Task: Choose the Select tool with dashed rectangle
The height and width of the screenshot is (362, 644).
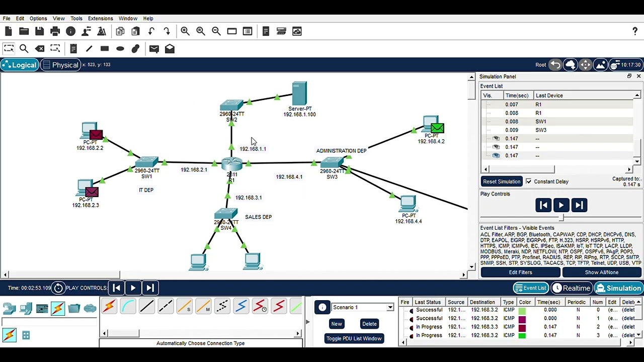Action: click(x=9, y=49)
